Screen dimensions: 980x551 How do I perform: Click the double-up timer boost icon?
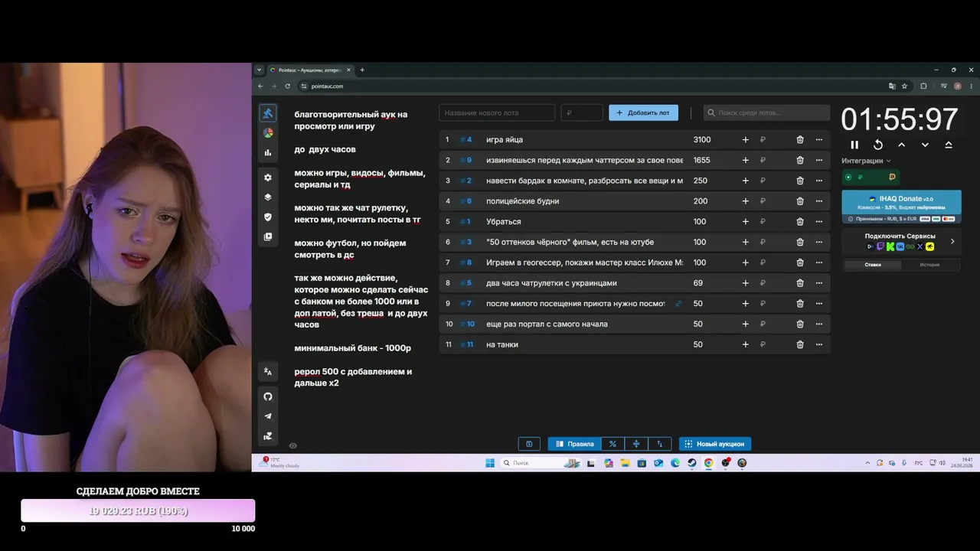coord(949,145)
